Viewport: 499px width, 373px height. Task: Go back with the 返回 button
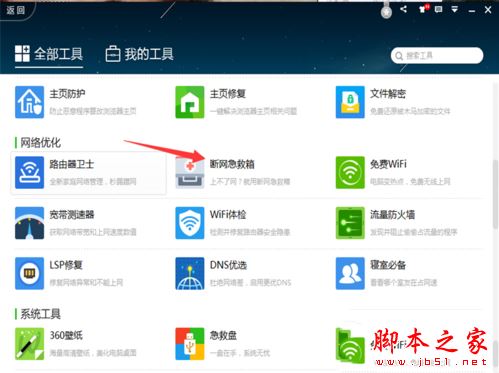[x=16, y=10]
